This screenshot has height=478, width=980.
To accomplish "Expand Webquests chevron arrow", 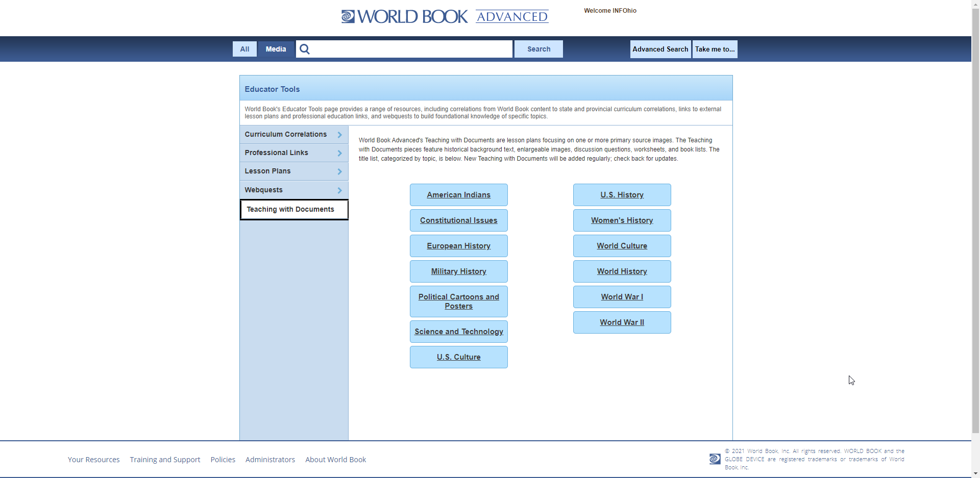I will [339, 190].
